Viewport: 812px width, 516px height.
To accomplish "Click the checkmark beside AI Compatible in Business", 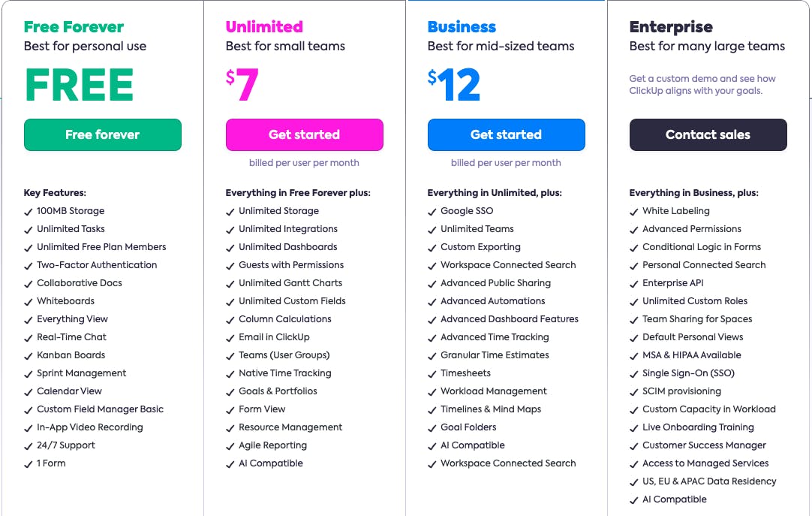I will [432, 445].
